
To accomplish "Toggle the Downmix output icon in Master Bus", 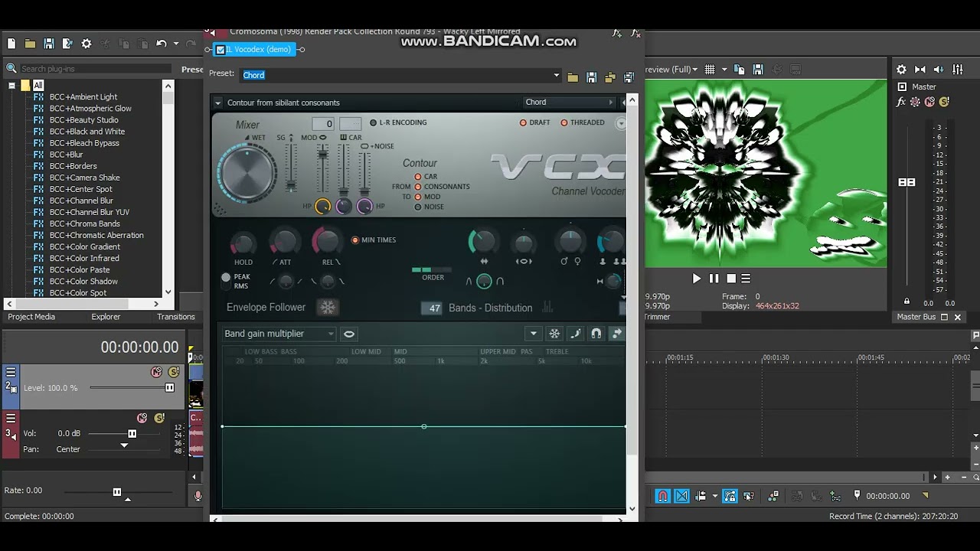I will click(920, 70).
